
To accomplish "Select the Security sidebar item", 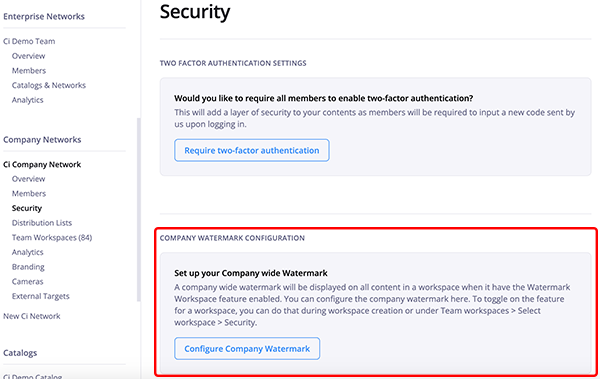I will [x=27, y=208].
